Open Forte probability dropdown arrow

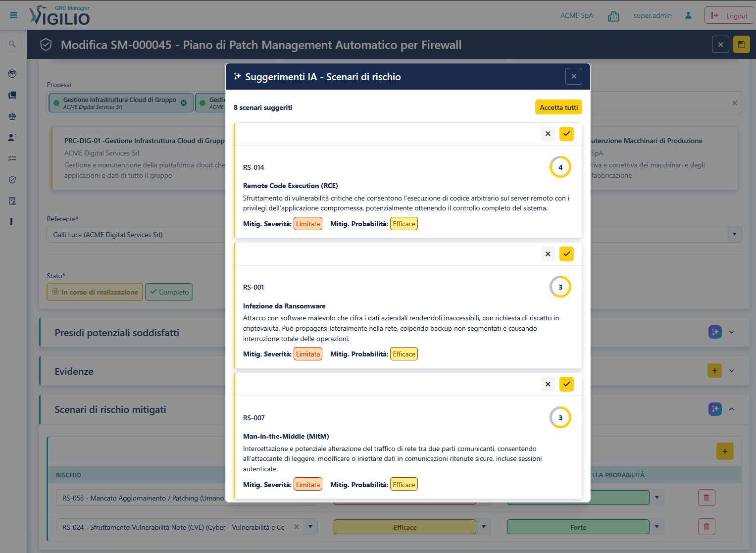(x=657, y=527)
